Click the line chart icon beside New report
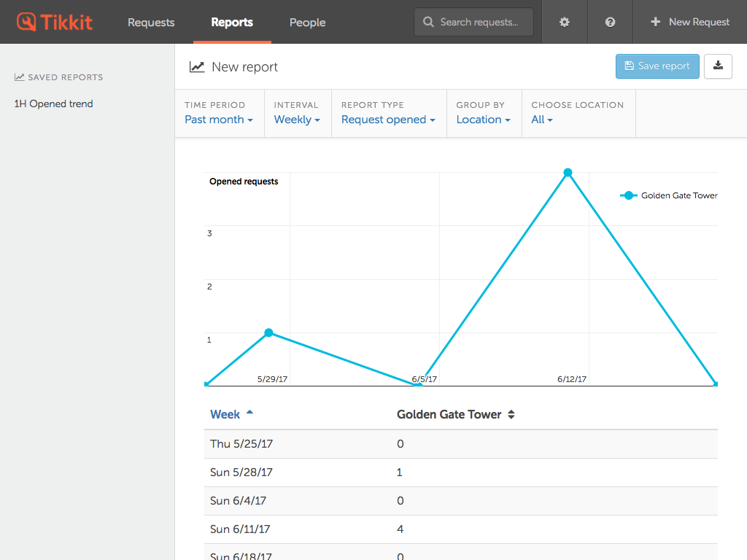Viewport: 747px width, 560px height. coord(197,66)
